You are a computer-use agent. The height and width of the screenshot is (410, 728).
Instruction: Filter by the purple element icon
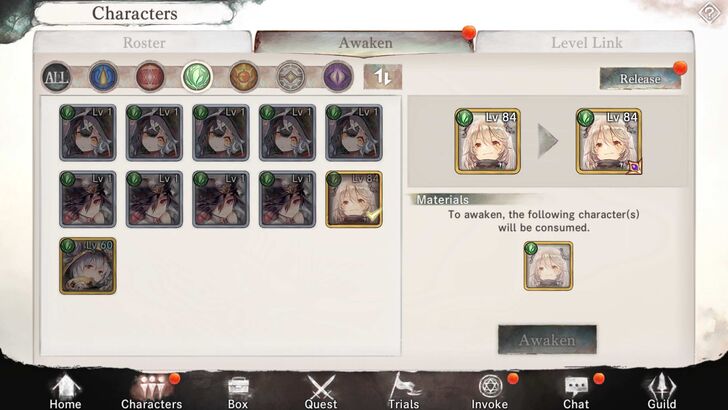(x=338, y=77)
